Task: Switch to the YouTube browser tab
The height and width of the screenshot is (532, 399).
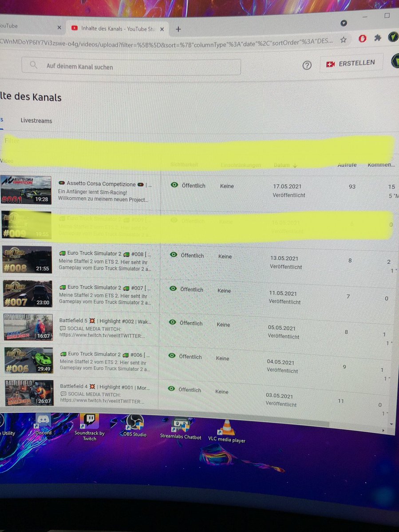Action: pyautogui.click(x=29, y=27)
